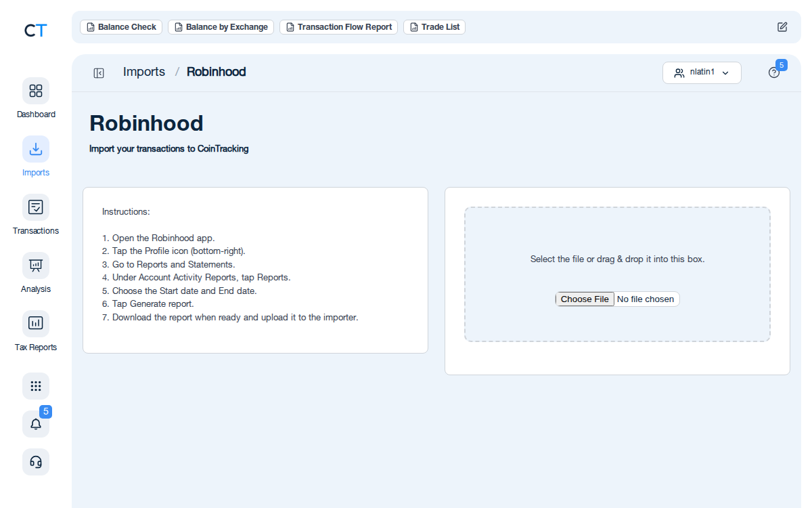Open the Transactions sidebar icon

[36, 207]
